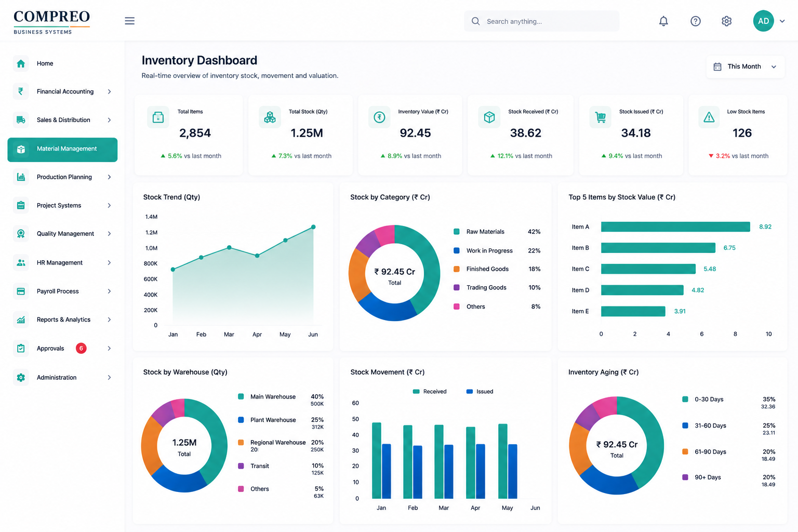The width and height of the screenshot is (798, 532).
Task: Expand Approvals submenu chevron
Action: click(x=109, y=348)
